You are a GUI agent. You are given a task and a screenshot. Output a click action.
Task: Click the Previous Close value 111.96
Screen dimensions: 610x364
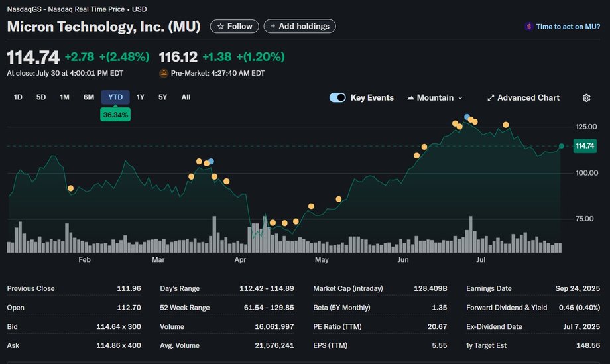point(129,288)
